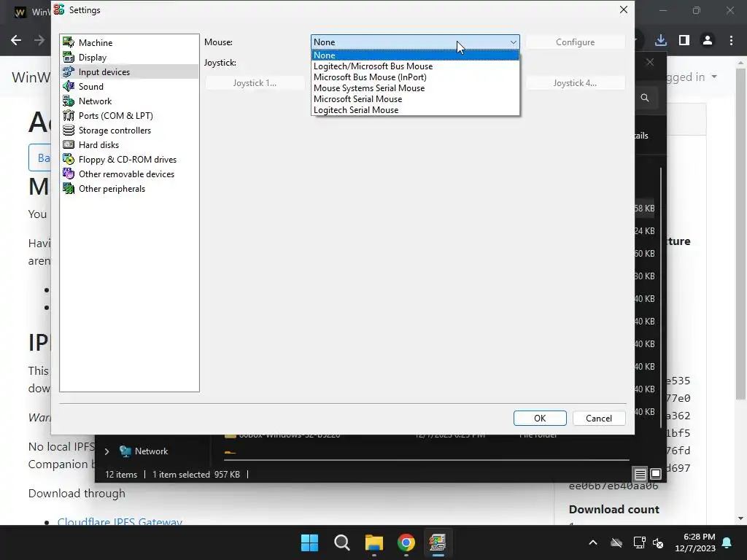Choose Logitech/Microsoft Bus Mouse
The height and width of the screenshot is (560, 747).
pyautogui.click(x=415, y=66)
